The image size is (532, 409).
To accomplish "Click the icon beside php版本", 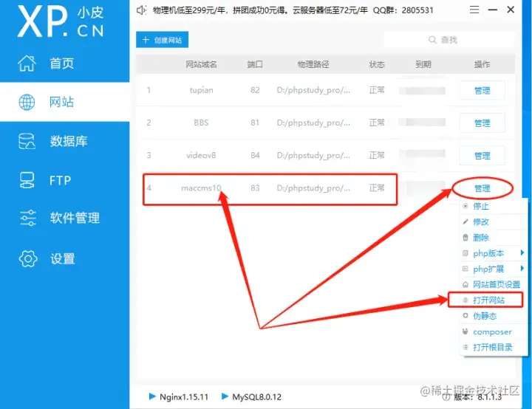I will coord(465,253).
